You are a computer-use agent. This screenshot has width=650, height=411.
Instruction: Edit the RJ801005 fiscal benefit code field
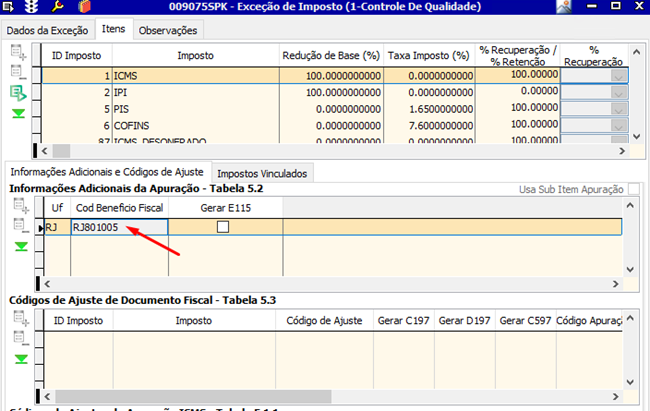(119, 227)
